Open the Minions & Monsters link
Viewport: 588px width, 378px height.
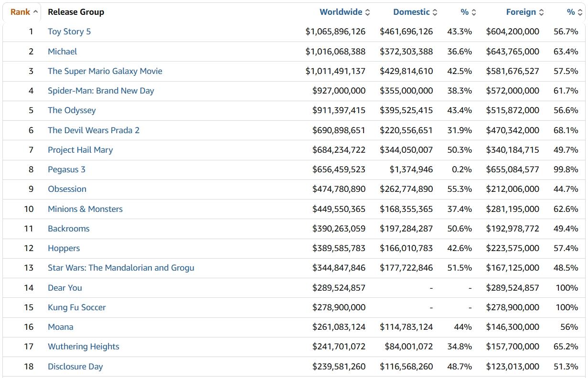pyautogui.click(x=85, y=209)
